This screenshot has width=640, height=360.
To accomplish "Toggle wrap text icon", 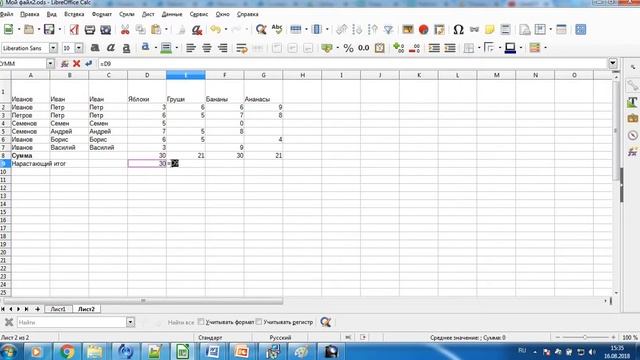I will pyautogui.click(x=242, y=48).
